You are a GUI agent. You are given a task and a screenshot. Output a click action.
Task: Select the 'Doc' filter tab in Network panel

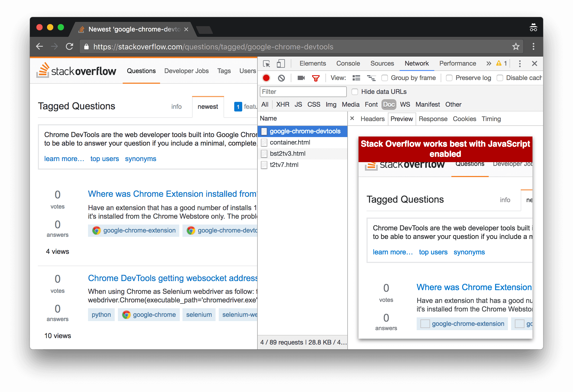coord(389,105)
